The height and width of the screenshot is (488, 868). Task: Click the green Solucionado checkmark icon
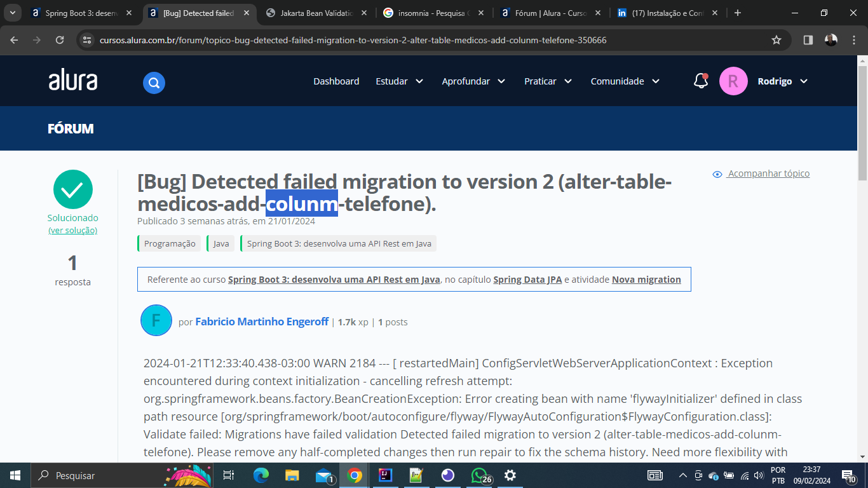coord(73,189)
